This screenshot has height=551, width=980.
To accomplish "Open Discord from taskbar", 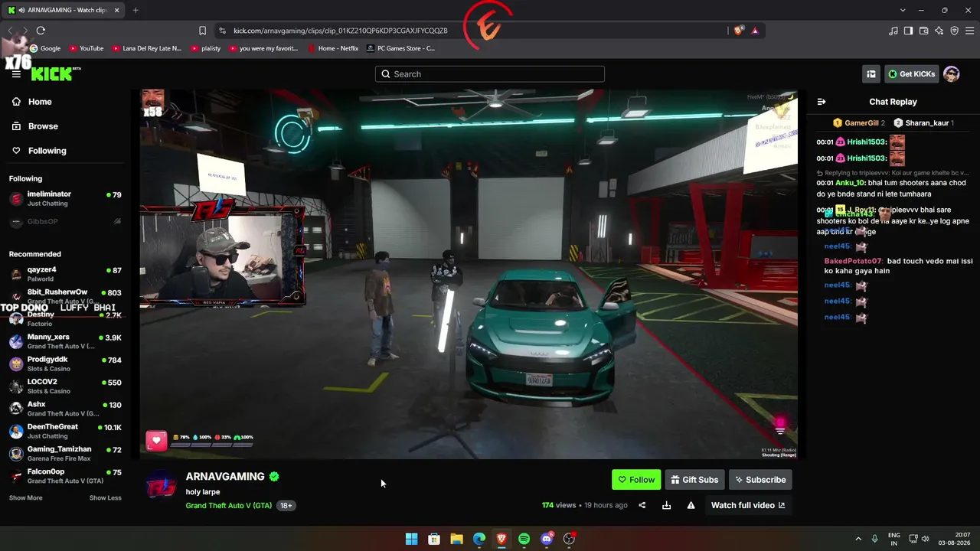I will (547, 539).
